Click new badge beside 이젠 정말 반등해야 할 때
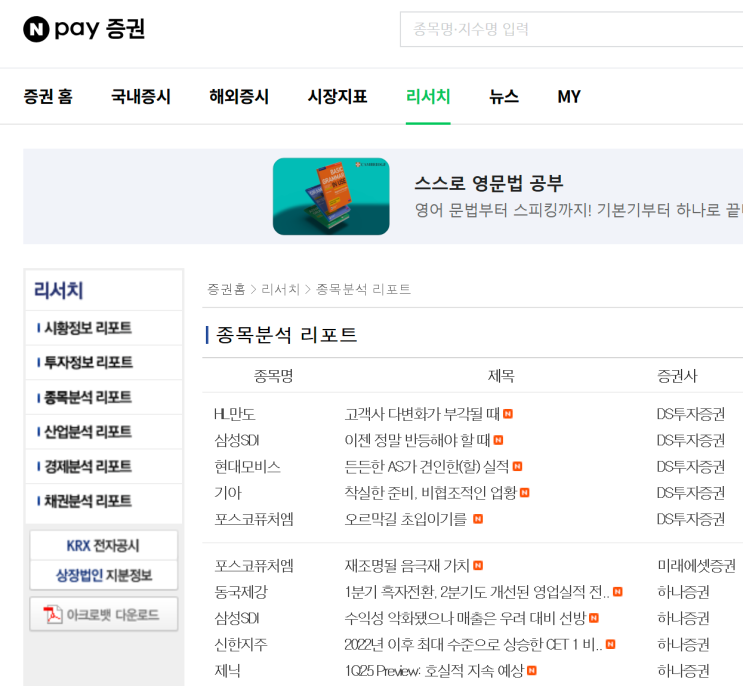This screenshot has width=743, height=686. coord(498,440)
